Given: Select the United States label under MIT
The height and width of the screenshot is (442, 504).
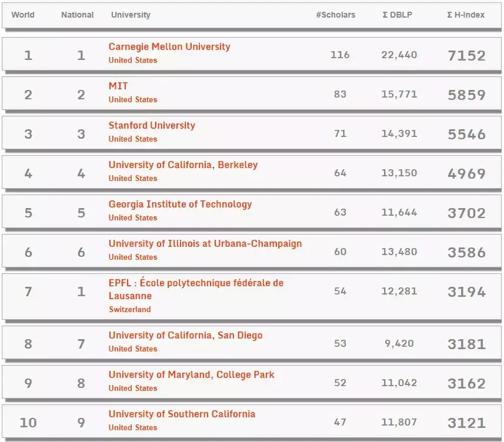Looking at the screenshot, I should point(131,99).
